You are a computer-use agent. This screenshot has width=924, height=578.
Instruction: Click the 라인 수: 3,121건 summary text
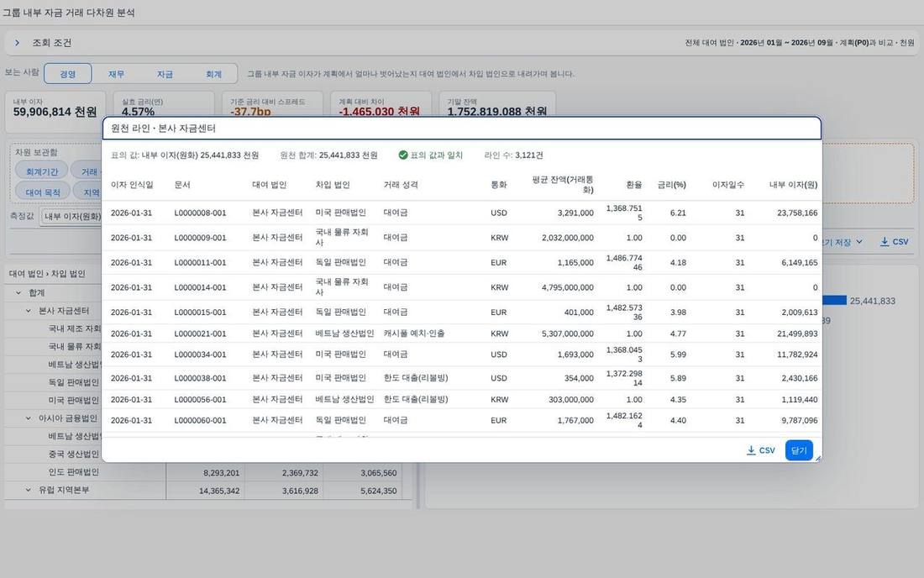pos(513,155)
